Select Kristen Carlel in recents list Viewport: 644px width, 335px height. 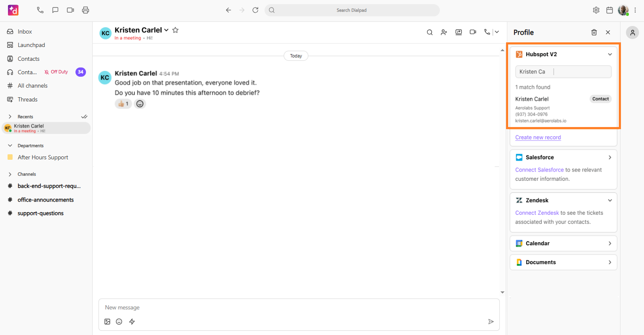[x=46, y=128]
